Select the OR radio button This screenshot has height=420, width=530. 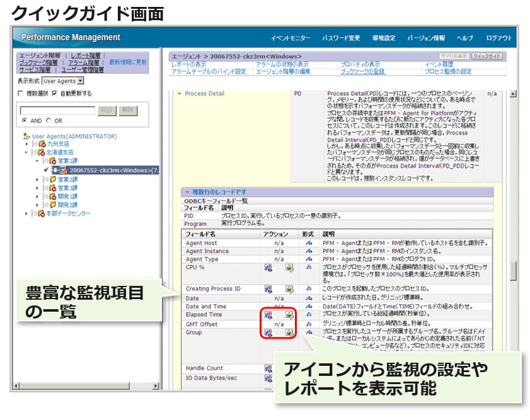coord(49,120)
